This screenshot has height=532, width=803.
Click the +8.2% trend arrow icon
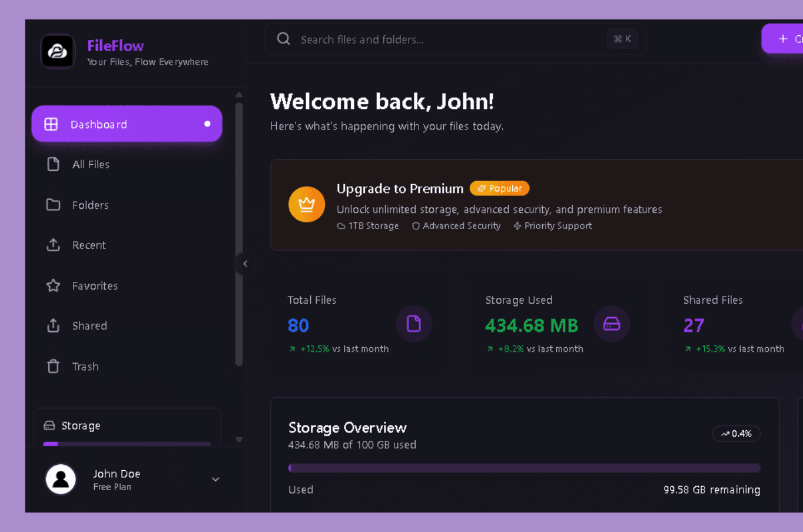(490, 349)
